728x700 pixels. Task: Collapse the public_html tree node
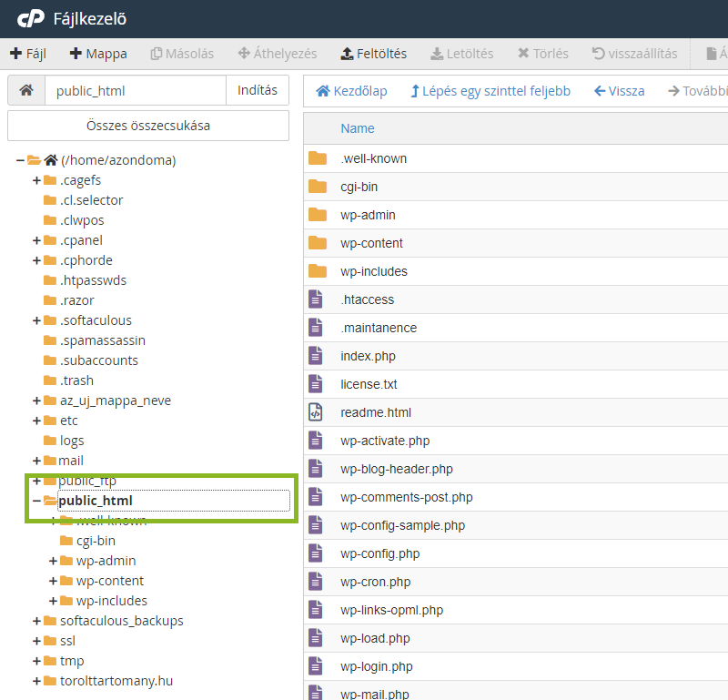pyautogui.click(x=36, y=501)
